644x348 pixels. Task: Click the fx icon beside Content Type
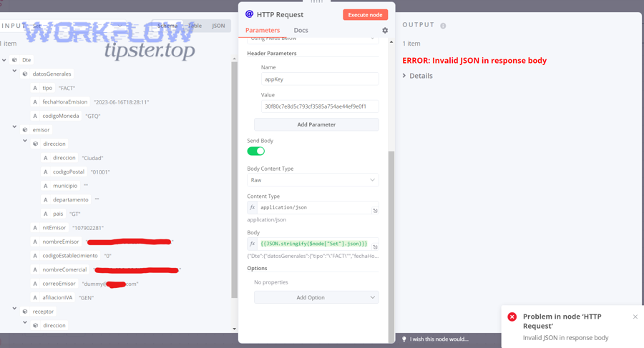coord(252,207)
